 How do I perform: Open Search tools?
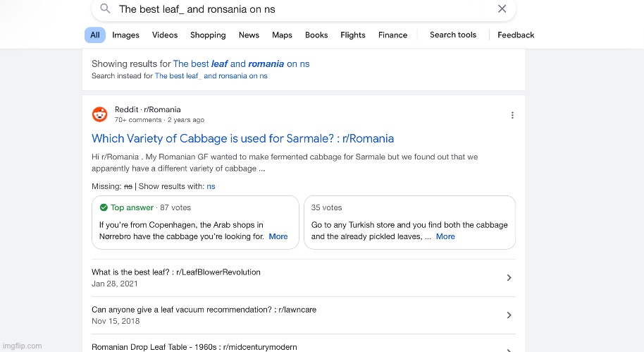(x=452, y=35)
